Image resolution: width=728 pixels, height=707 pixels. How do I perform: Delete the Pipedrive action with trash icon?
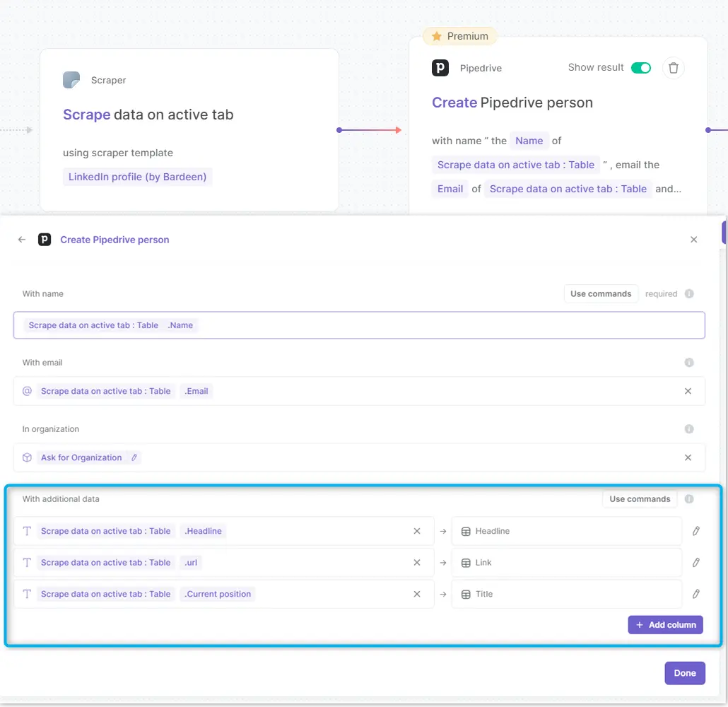[673, 68]
